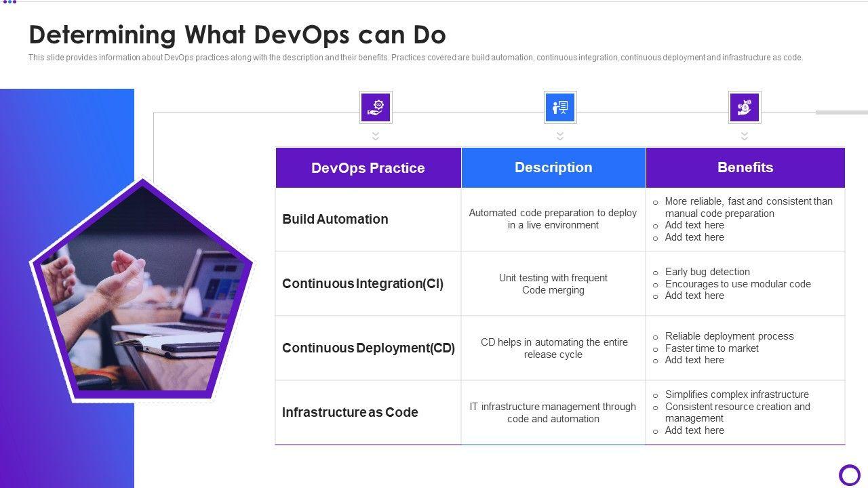Select "IT infrastructure management through code" description
This screenshot has height=488, width=868.
553,413
